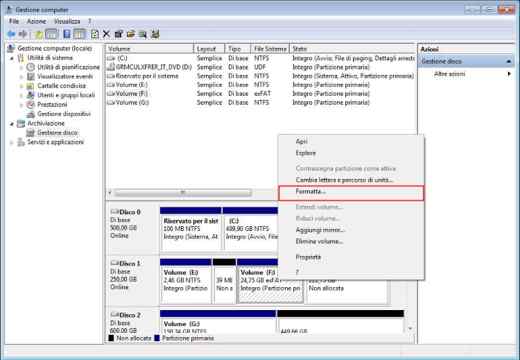Sort by the File System column header
520x360 pixels.
(x=270, y=49)
